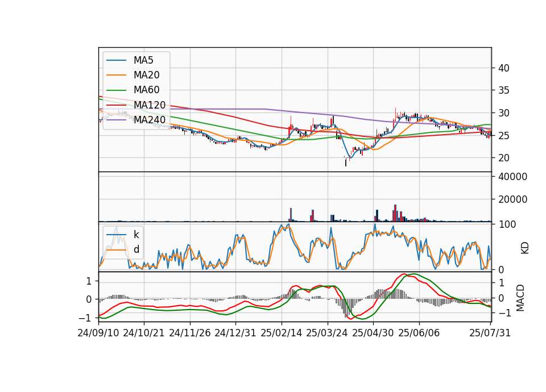Click the blue MA5 legend line swatch
Image resolution: width=546 pixels, height=392 pixels.
coord(116,61)
